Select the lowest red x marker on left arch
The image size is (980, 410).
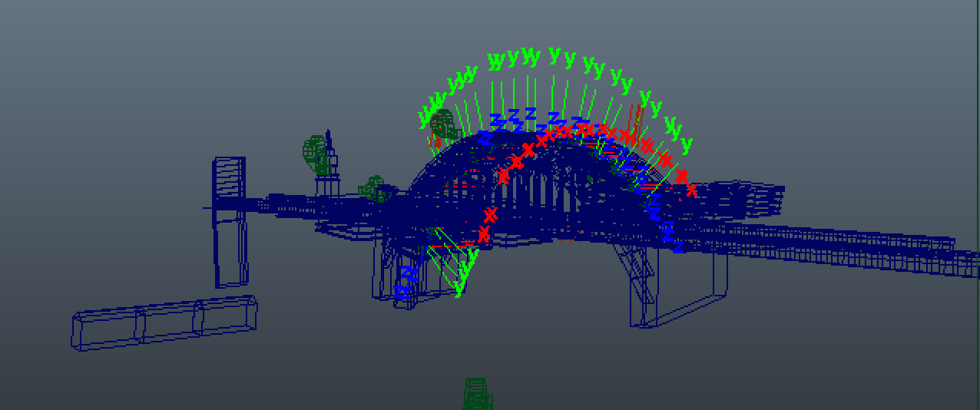click(484, 233)
